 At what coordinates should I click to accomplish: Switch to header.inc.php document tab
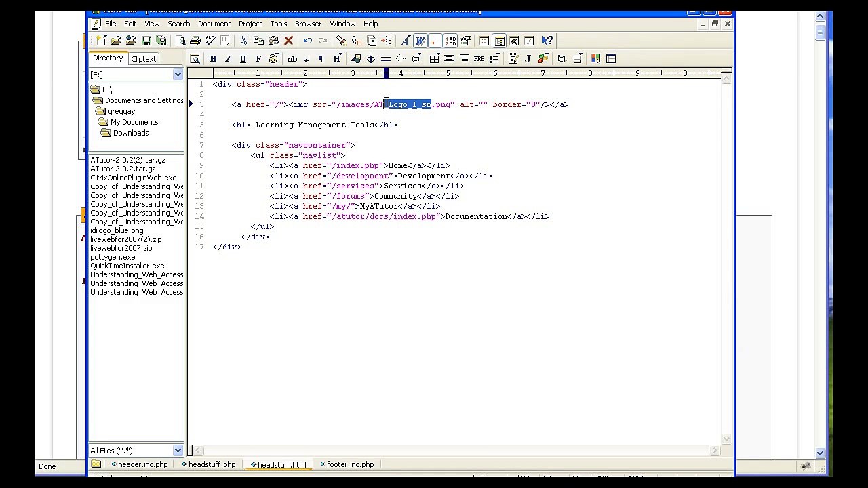tap(139, 464)
